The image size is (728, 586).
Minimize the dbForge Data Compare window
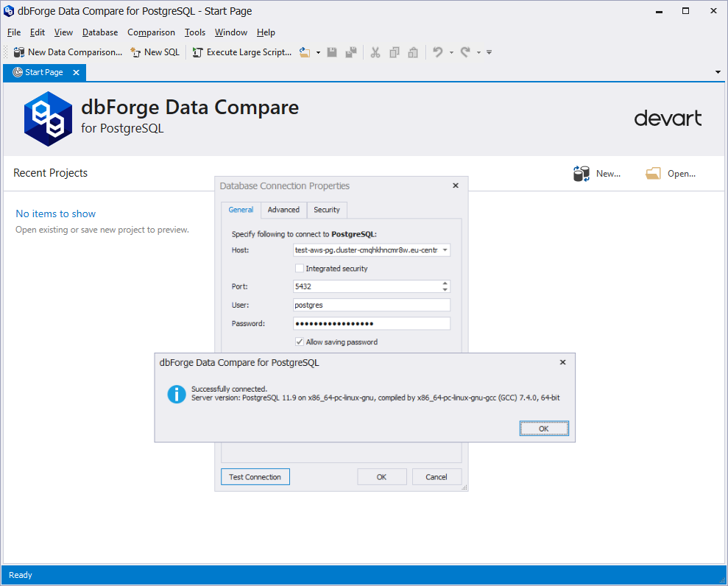pos(659,11)
